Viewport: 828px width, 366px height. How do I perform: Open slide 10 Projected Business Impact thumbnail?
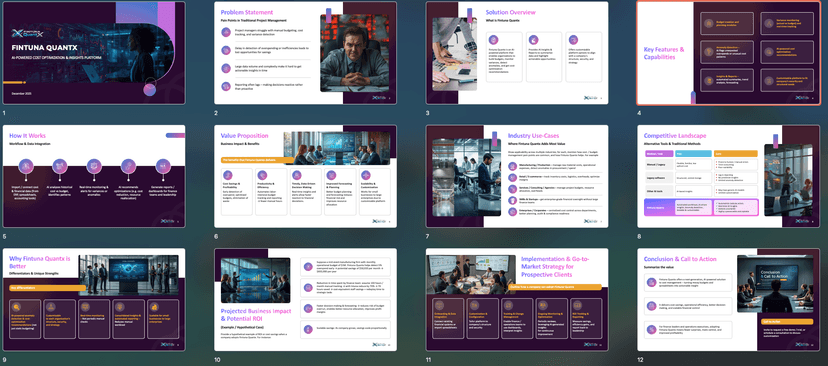305,299
